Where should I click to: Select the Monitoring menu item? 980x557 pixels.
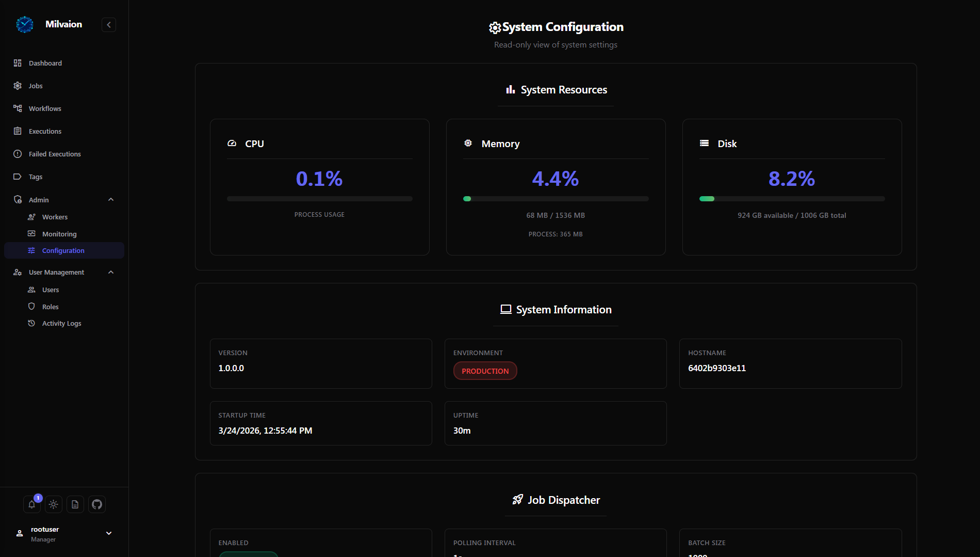click(59, 234)
